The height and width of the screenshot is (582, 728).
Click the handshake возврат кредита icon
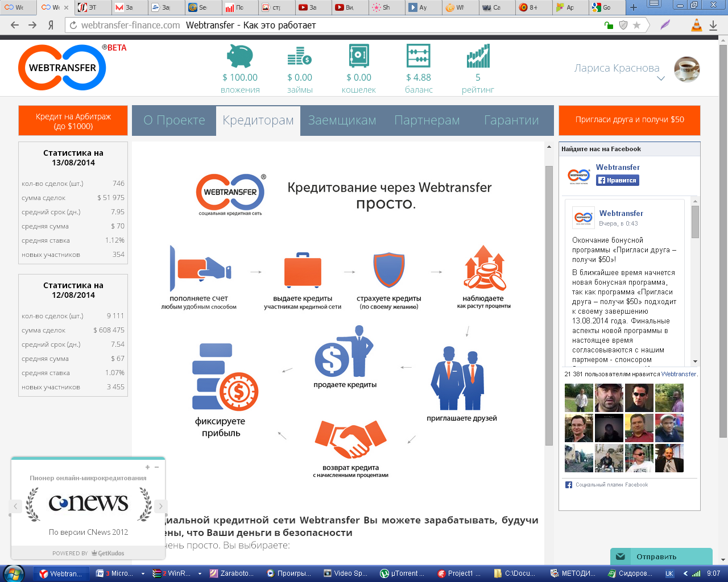350,440
